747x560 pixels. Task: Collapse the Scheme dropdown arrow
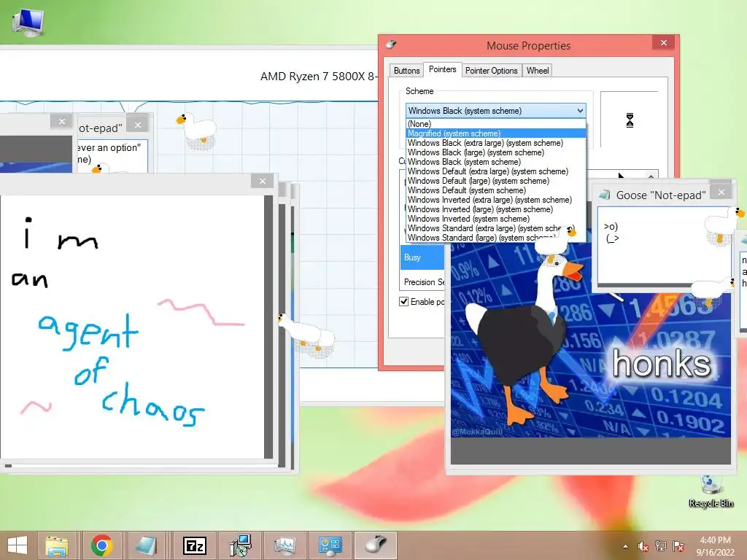580,111
